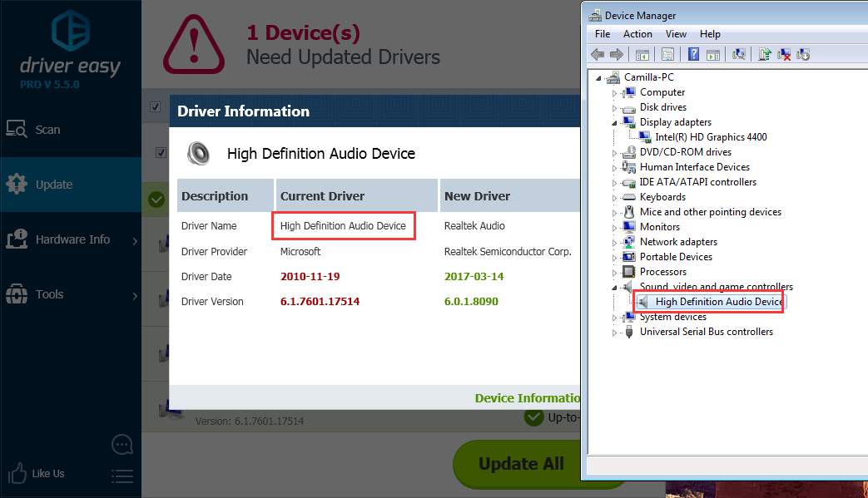Image resolution: width=868 pixels, height=498 pixels.
Task: Click the Realtek Semiconductor Corp. provider text
Action: tap(508, 251)
